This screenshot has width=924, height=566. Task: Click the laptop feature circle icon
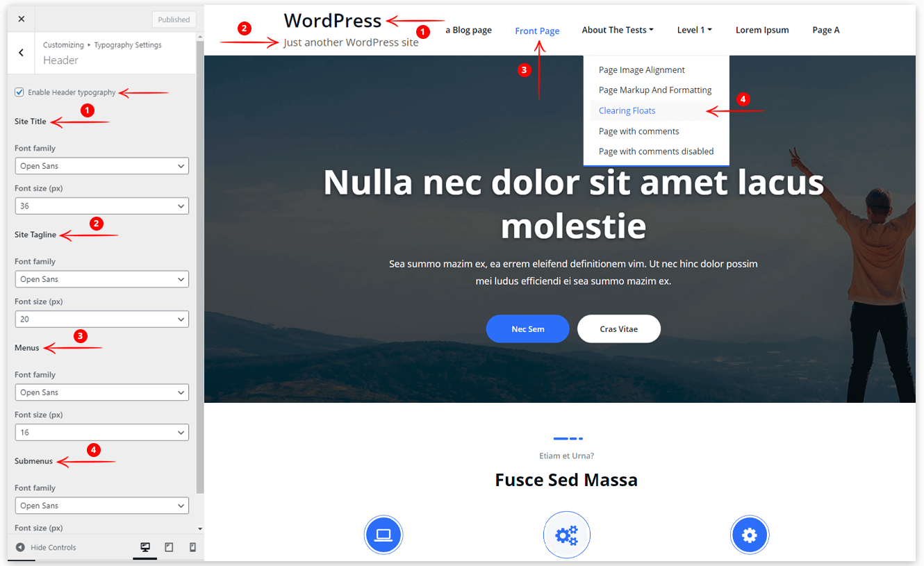383,535
